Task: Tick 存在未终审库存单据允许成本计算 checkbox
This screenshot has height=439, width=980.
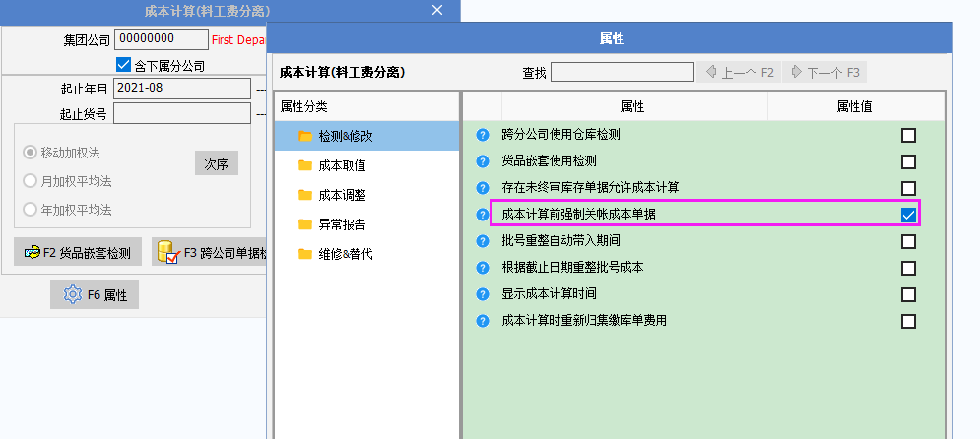Action: (x=908, y=189)
